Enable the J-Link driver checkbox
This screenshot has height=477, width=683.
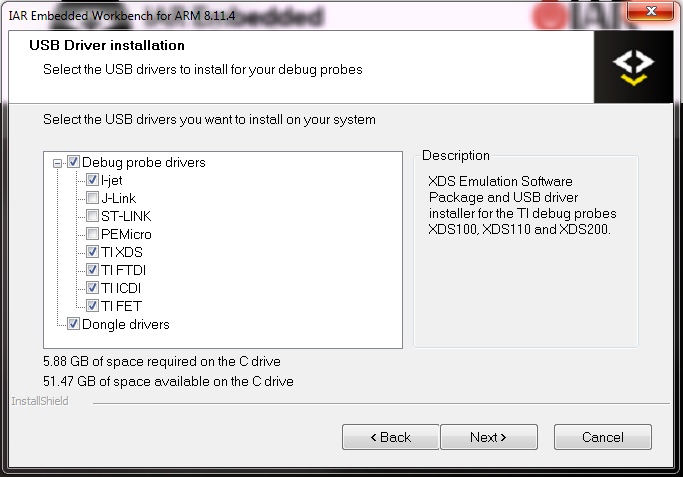click(92, 198)
